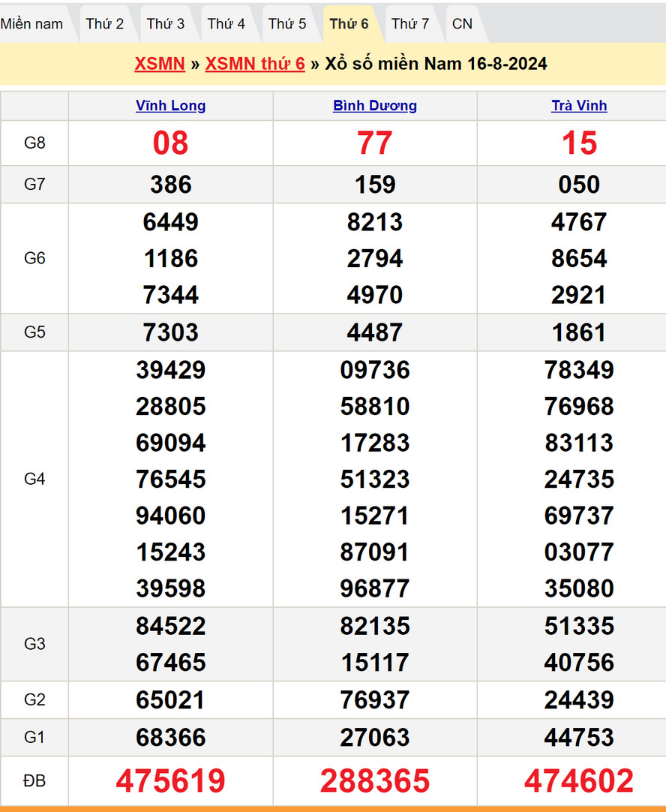Click Vĩnh Long special prize 475619
The width and height of the screenshot is (666, 812).
[170, 781]
